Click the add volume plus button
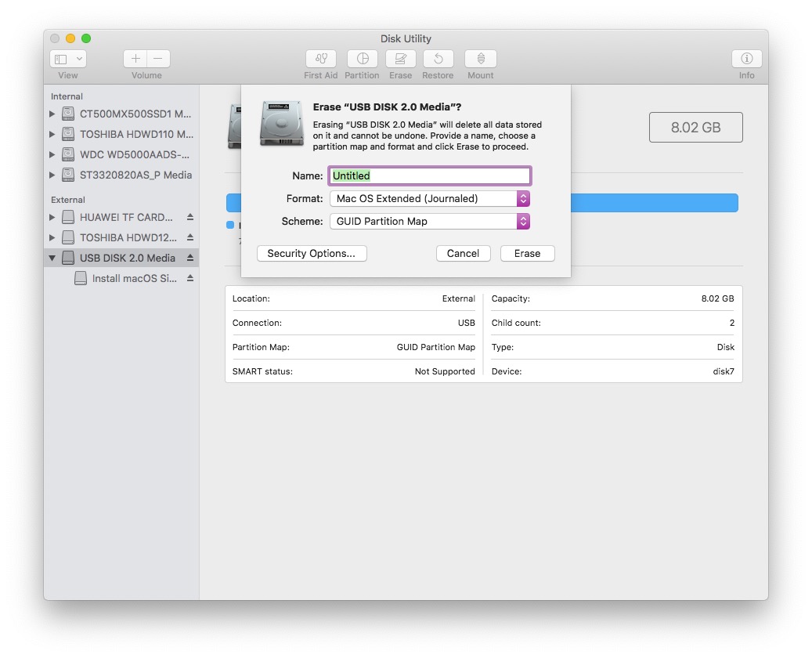 click(135, 59)
